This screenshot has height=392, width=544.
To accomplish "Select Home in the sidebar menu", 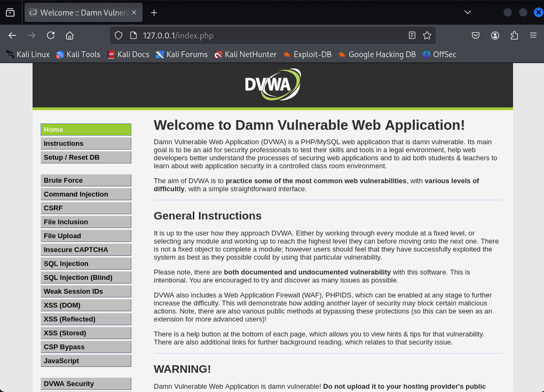I will [86, 130].
